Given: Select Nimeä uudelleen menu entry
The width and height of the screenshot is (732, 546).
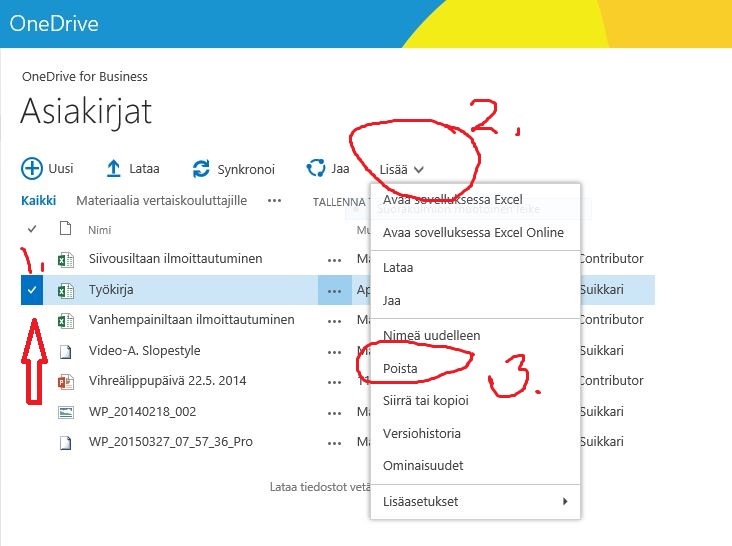Looking at the screenshot, I should [431, 335].
